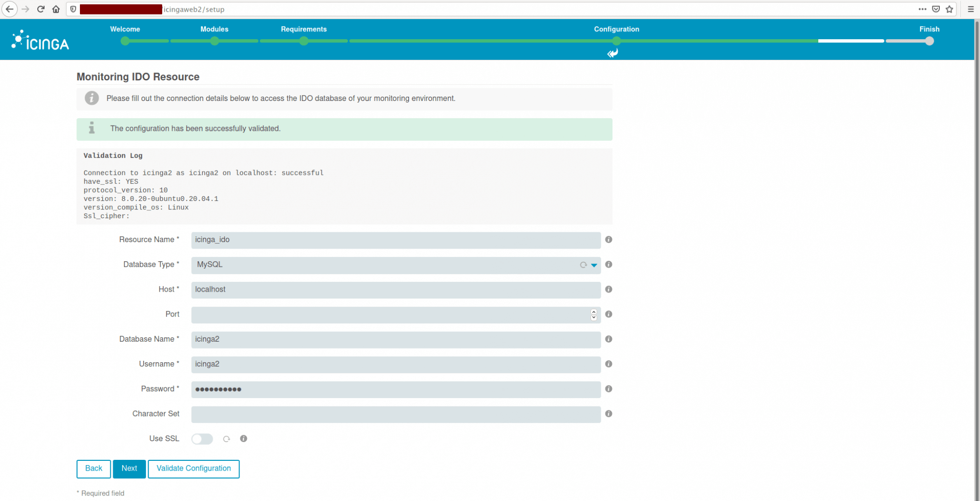Click autosubmit icon next to Use SSL

pyautogui.click(x=226, y=439)
